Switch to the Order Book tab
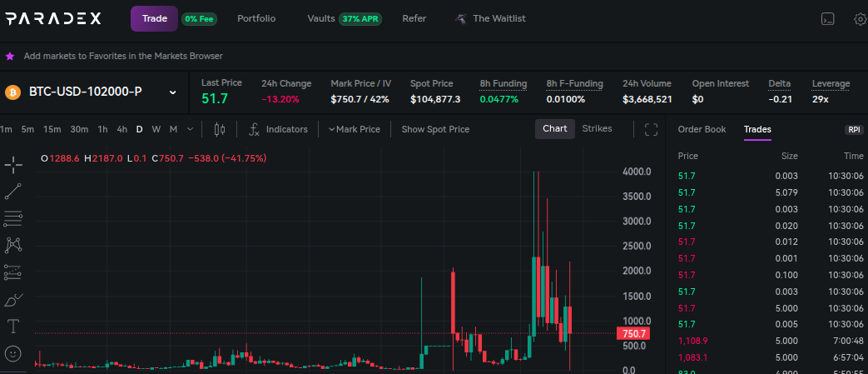Image resolution: width=868 pixels, height=374 pixels. 702,129
